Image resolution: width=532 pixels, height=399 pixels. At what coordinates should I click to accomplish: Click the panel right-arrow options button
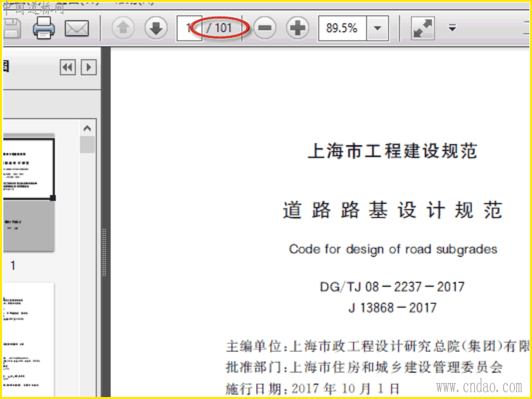click(88, 67)
